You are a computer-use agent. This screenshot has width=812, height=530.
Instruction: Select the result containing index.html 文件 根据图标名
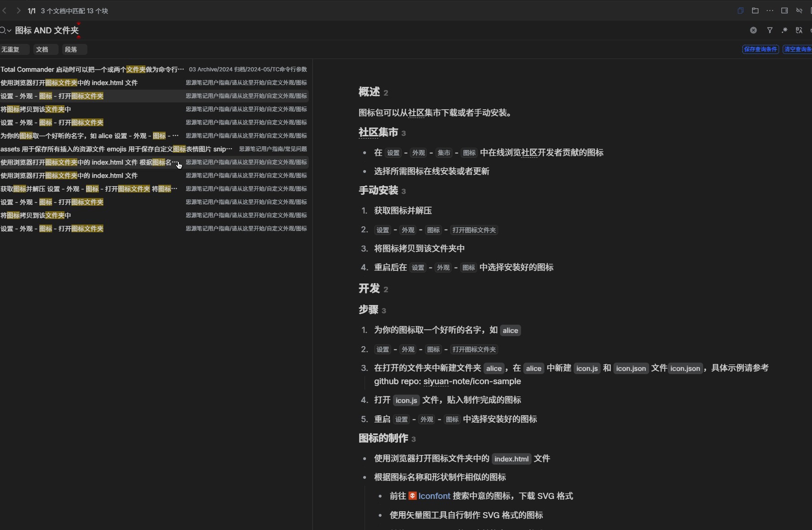click(x=154, y=162)
